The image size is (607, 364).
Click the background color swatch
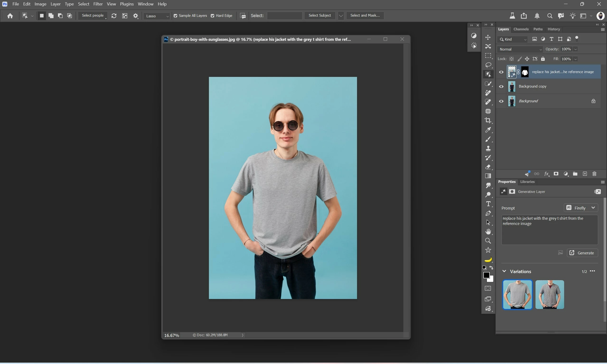click(491, 280)
